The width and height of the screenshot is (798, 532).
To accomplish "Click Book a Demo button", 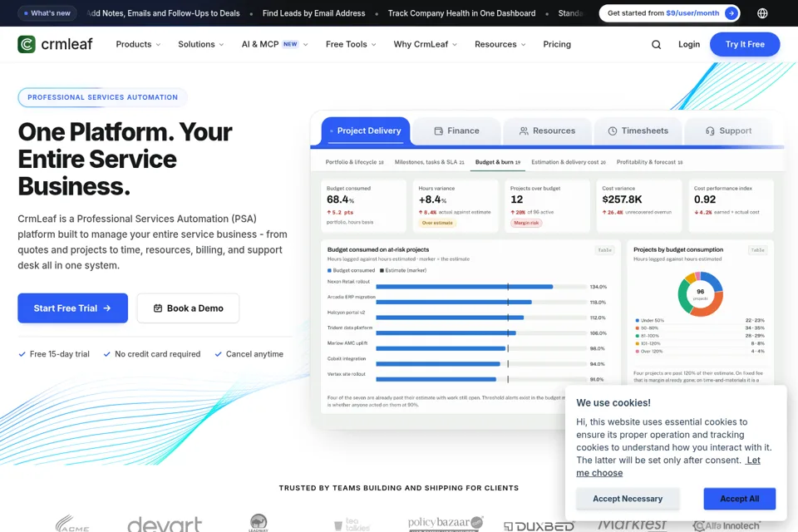I will [188, 308].
